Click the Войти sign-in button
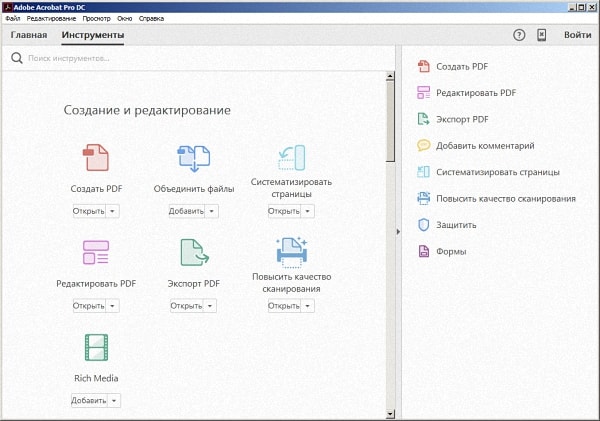 577,35
